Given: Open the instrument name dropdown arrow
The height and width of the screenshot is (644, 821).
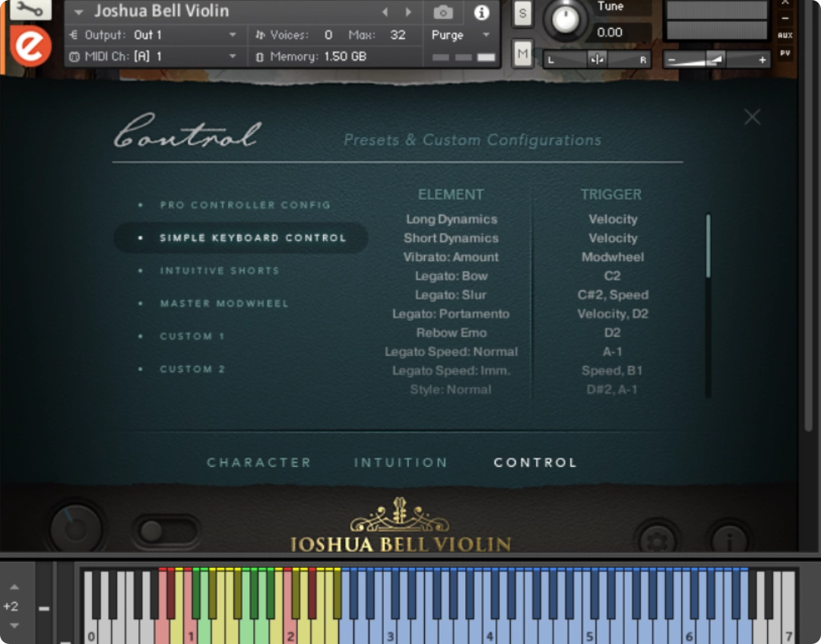Looking at the screenshot, I should [78, 11].
